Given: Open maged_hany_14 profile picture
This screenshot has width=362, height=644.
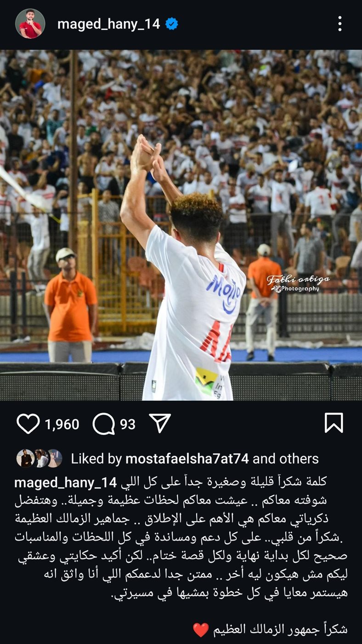Looking at the screenshot, I should pos(30,23).
